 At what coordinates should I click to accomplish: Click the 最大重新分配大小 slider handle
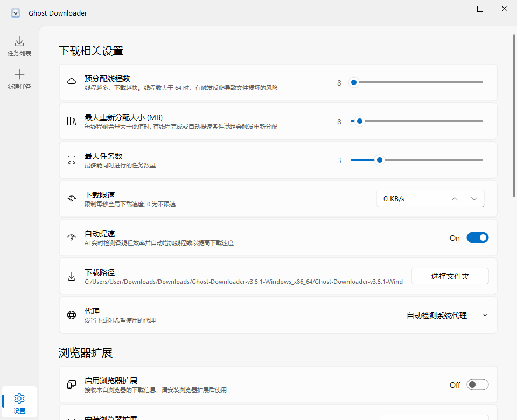pos(360,121)
